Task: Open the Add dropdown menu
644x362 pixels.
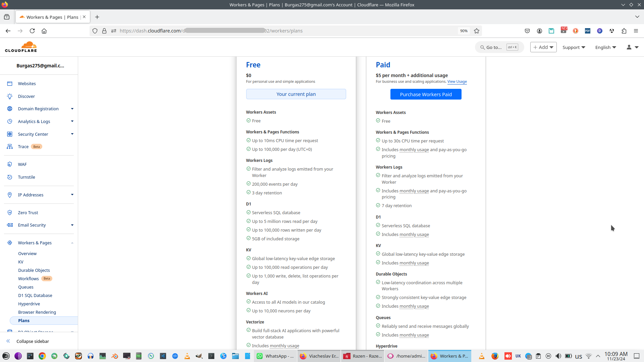Action: pyautogui.click(x=543, y=47)
